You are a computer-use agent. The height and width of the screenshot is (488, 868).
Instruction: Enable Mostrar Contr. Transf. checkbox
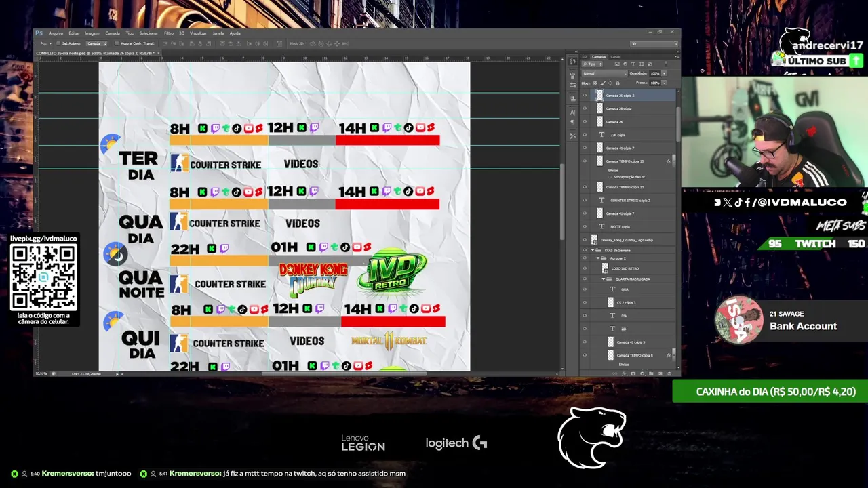click(x=117, y=43)
